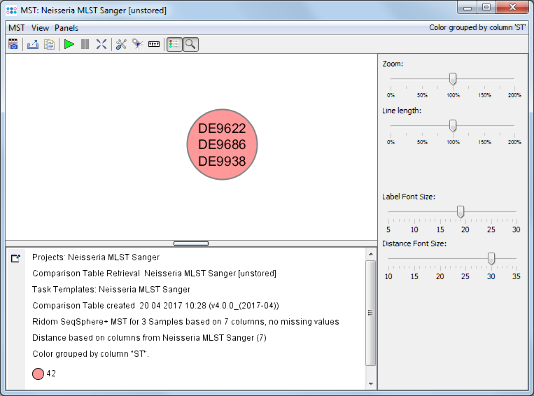Click the horizontal split pane divider handle
This screenshot has height=396, width=534.
pyautogui.click(x=191, y=243)
